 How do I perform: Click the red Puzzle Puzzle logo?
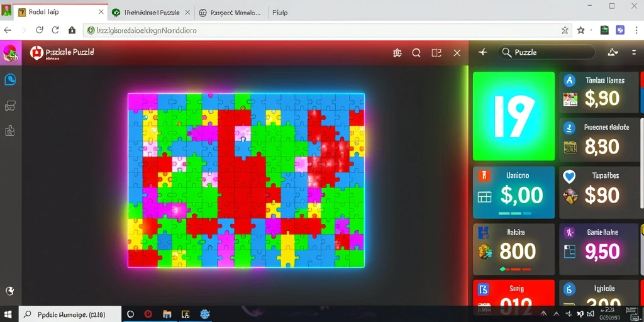tap(36, 53)
